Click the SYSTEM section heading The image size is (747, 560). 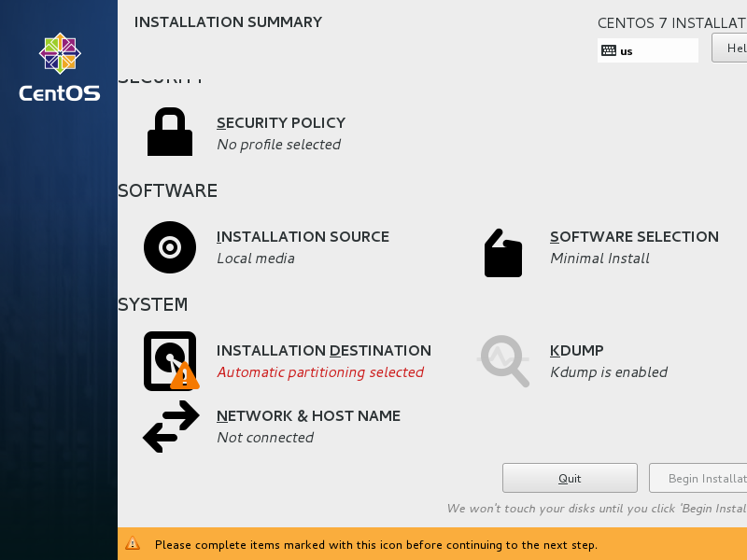(x=153, y=304)
